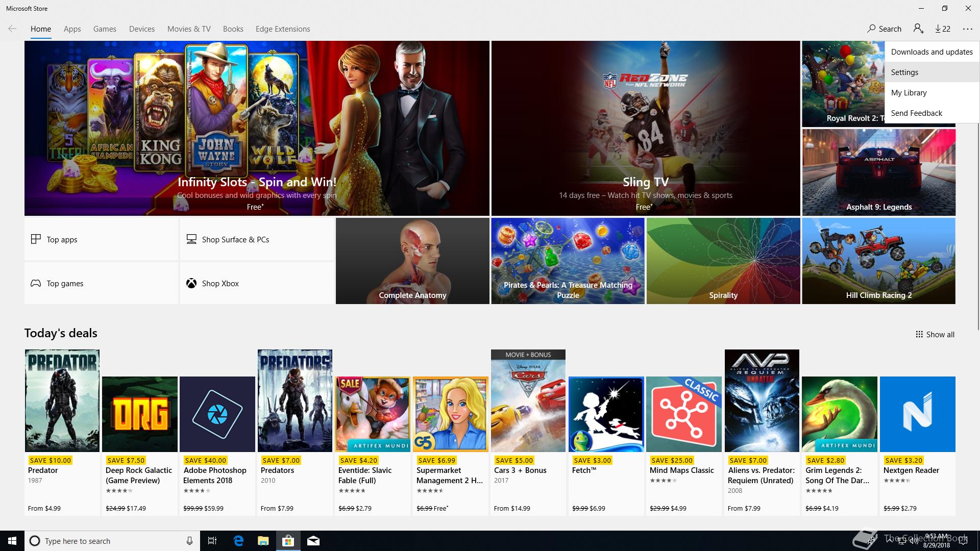Go to the Devices tab
This screenshot has height=551, width=980.
click(142, 29)
